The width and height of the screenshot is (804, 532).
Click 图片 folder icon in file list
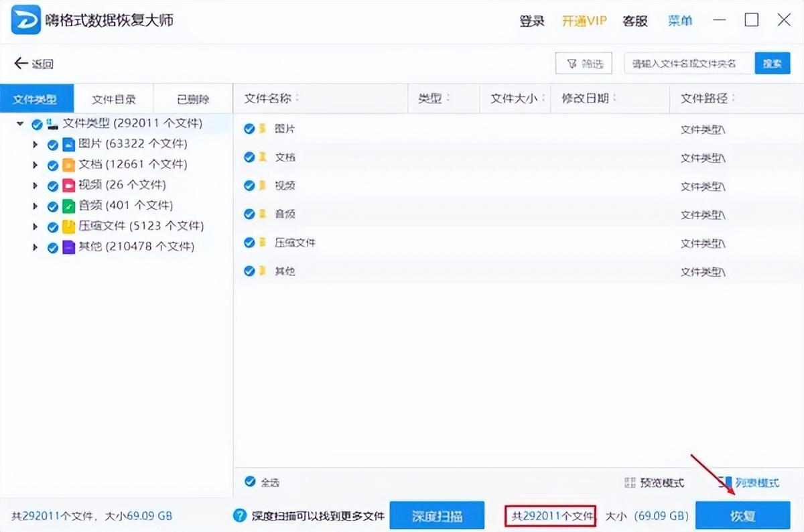pos(263,129)
